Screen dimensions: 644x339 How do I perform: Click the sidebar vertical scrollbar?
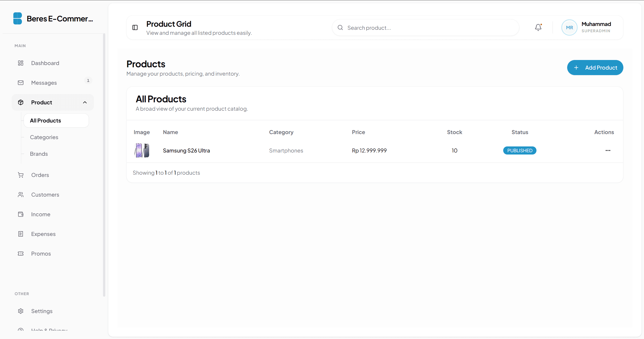pos(104,165)
